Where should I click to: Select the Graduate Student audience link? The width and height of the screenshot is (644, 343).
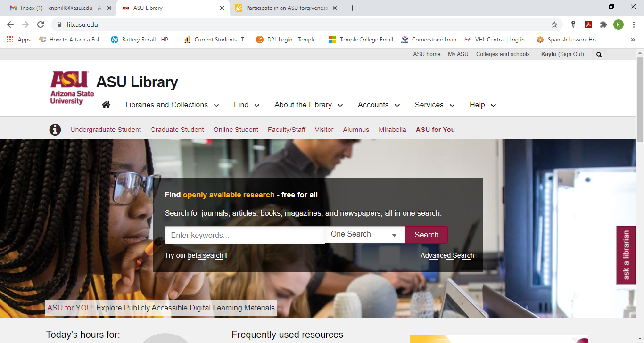pyautogui.click(x=177, y=130)
